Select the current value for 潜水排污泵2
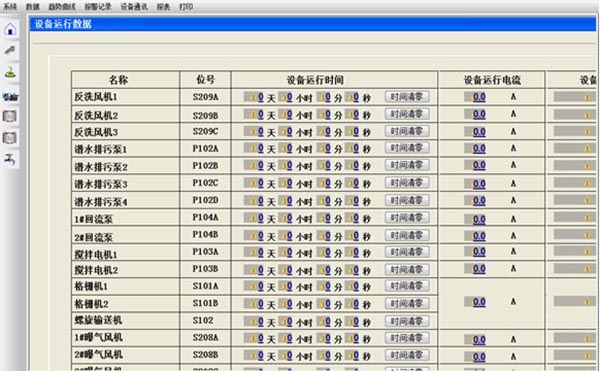Viewport: 600px width, 371px height. point(475,165)
